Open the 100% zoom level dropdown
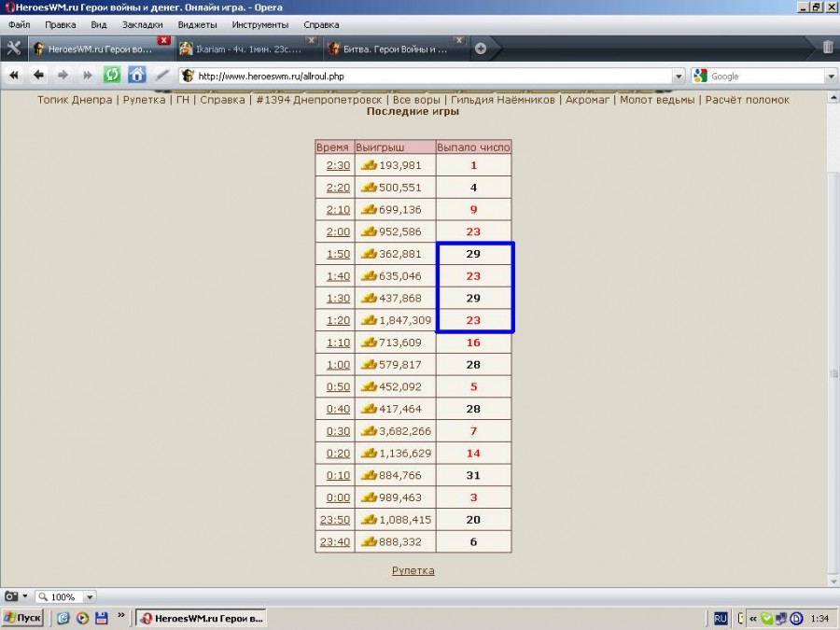This screenshot has height=630, width=840. click(x=90, y=597)
